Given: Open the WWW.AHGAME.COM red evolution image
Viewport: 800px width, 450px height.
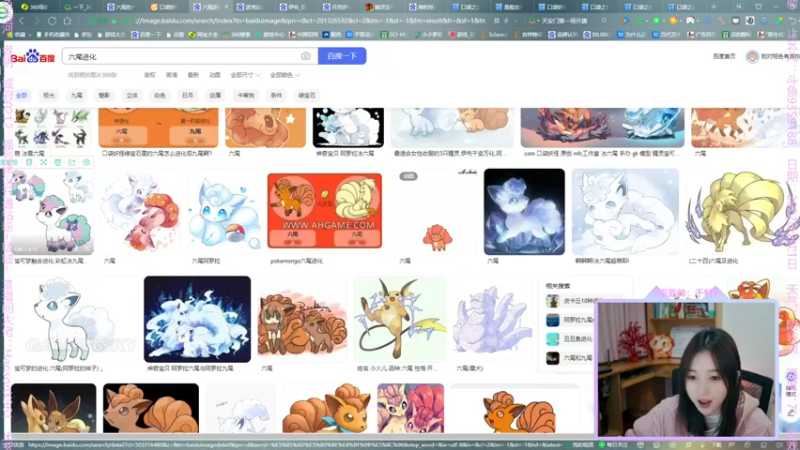Looking at the screenshot, I should pyautogui.click(x=324, y=211).
